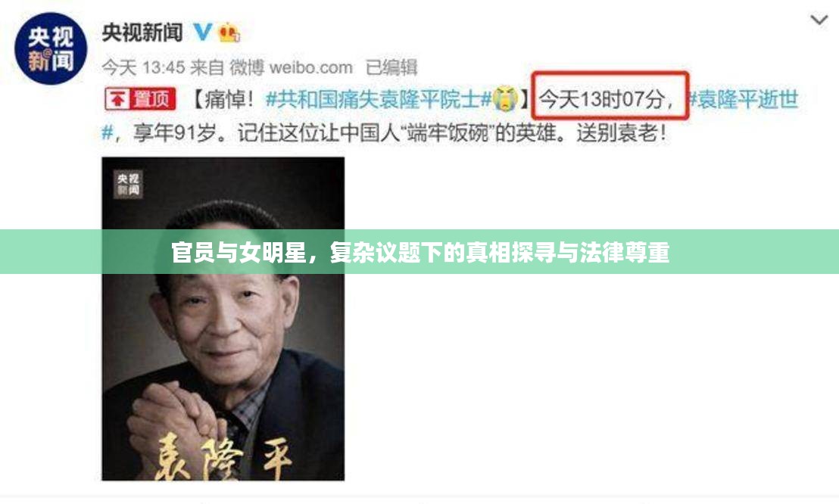Click the red 置顶 pinned badge
The width and height of the screenshot is (839, 504).
(140, 99)
